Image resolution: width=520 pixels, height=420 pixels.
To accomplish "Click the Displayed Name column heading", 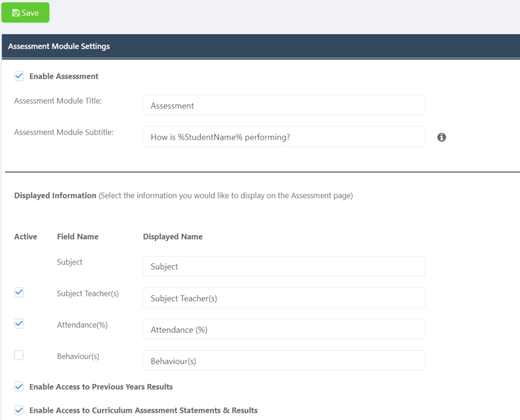I will tap(173, 237).
